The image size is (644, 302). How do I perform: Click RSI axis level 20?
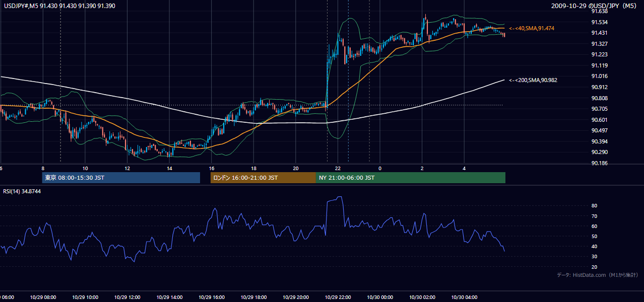click(595, 267)
